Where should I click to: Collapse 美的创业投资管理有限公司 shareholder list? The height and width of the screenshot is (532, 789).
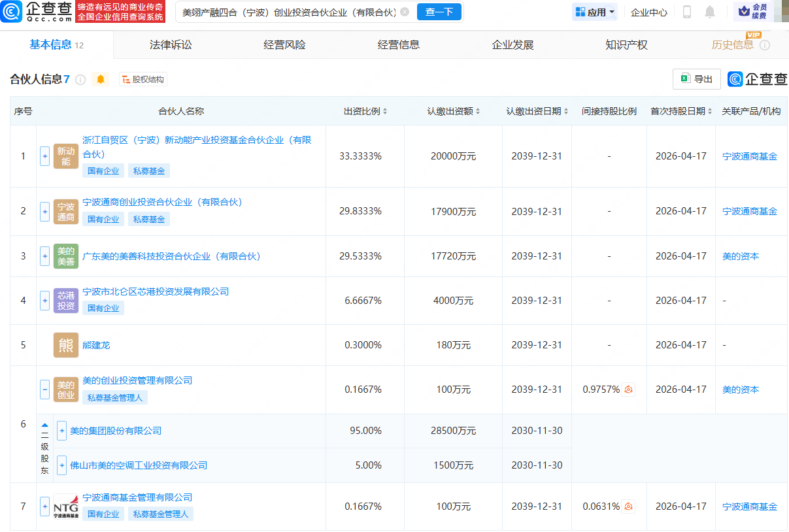[44, 390]
